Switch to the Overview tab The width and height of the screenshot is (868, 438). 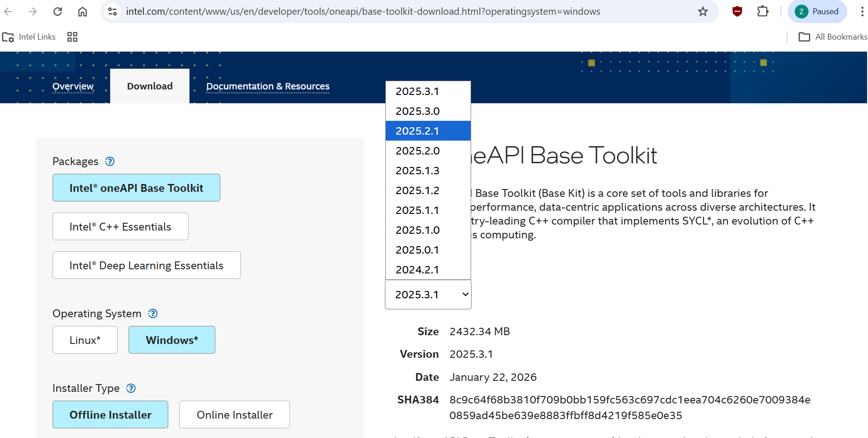[73, 86]
